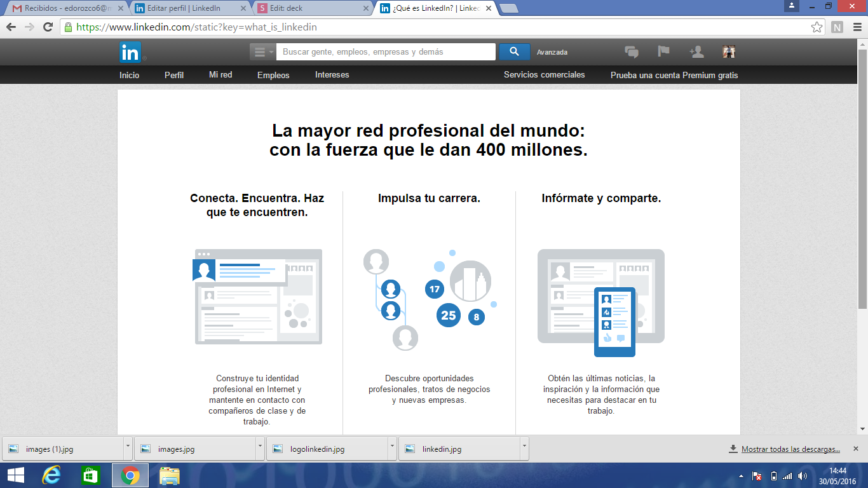This screenshot has height=488, width=868.
Task: Click the Chrome taskbar icon
Action: 130,475
